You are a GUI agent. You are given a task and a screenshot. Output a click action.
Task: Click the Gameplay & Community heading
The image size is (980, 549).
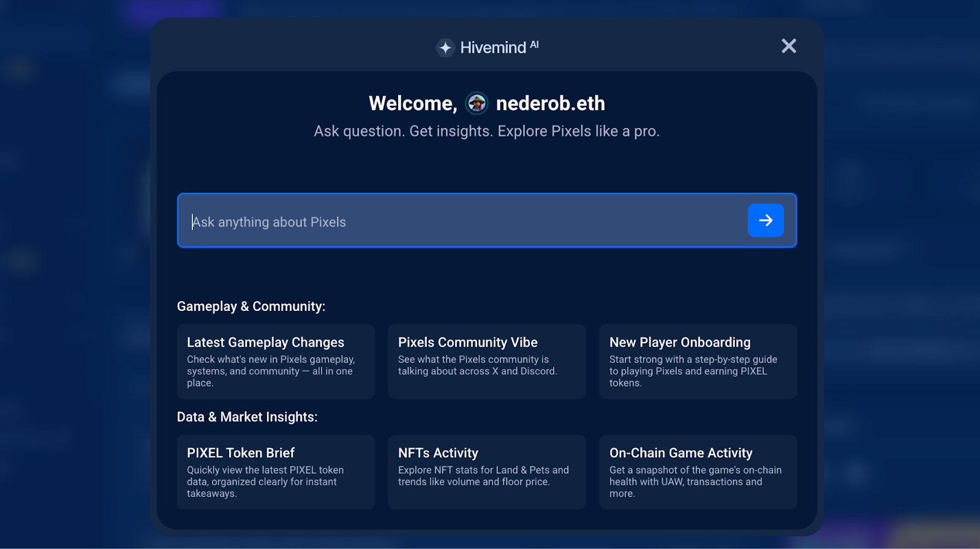251,307
